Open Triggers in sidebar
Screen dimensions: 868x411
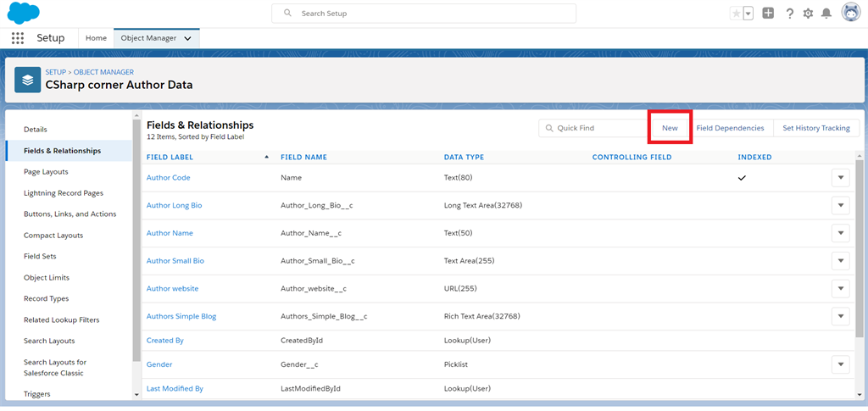tap(37, 394)
